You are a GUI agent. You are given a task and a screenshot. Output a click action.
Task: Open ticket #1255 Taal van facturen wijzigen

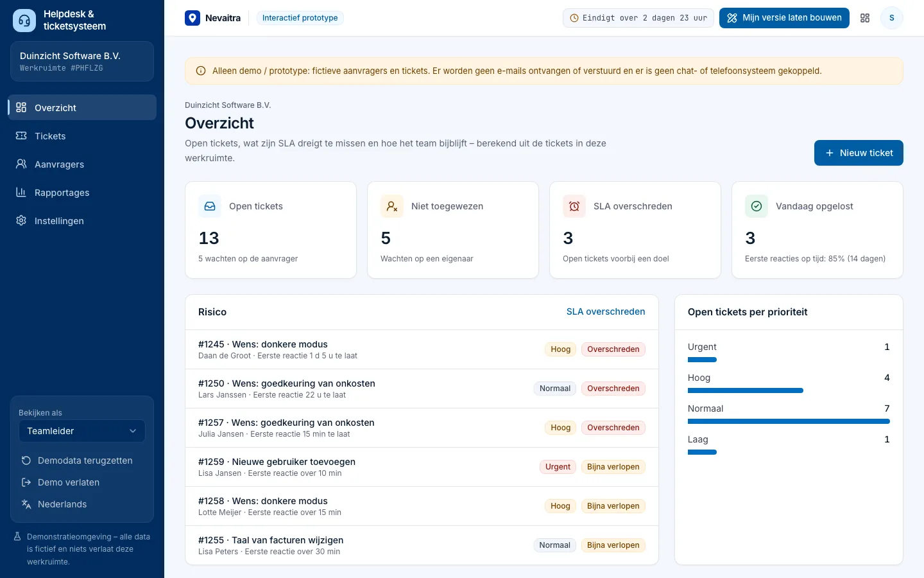[422, 545]
